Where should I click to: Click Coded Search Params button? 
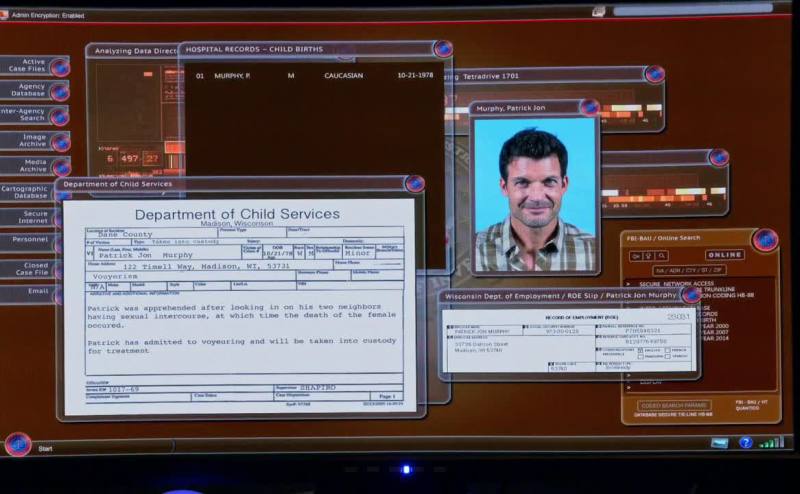(673, 405)
